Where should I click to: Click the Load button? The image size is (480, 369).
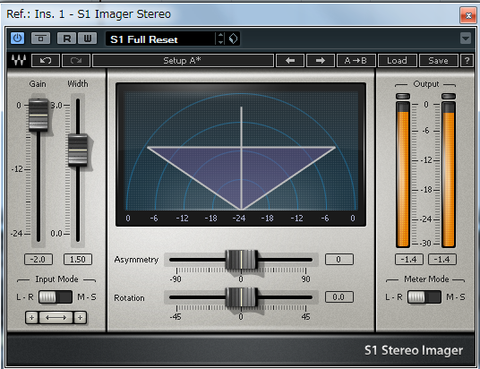coord(397,61)
